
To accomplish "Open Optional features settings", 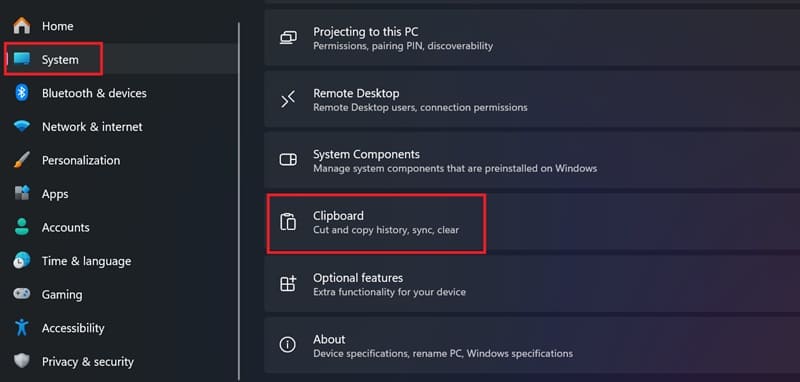I will (x=532, y=284).
